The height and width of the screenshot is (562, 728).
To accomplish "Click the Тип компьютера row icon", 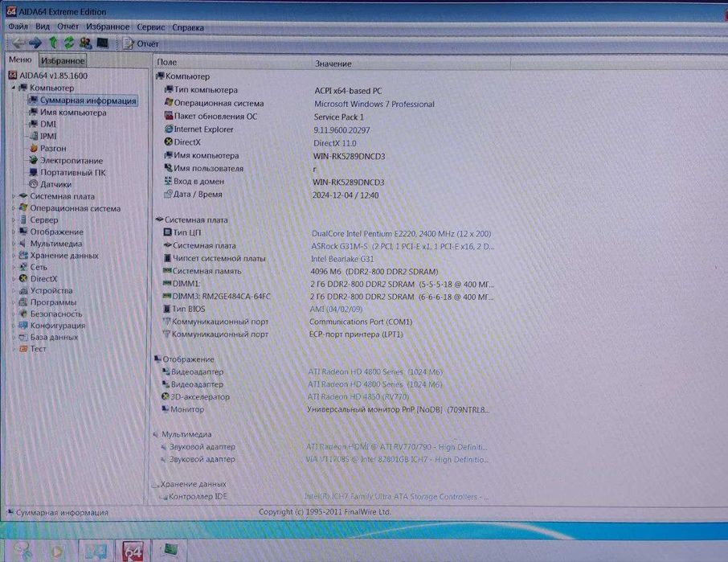I will tap(169, 89).
